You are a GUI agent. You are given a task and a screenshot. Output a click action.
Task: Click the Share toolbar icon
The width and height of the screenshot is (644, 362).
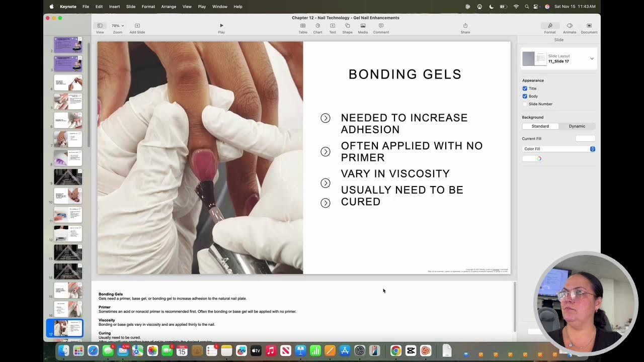465,26
